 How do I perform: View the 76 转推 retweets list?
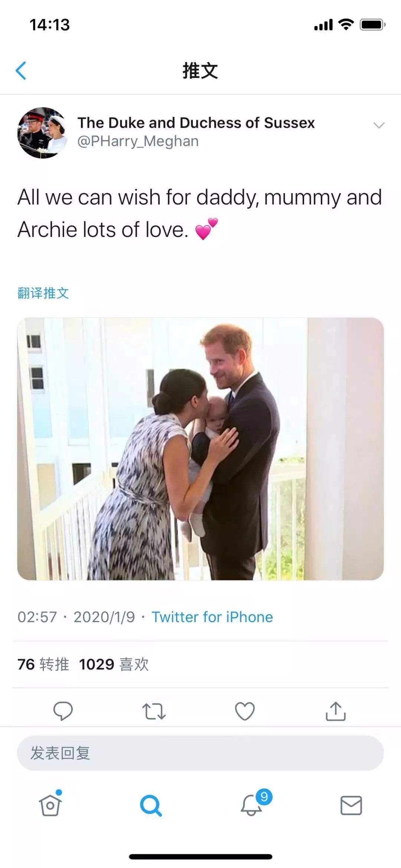tap(43, 664)
